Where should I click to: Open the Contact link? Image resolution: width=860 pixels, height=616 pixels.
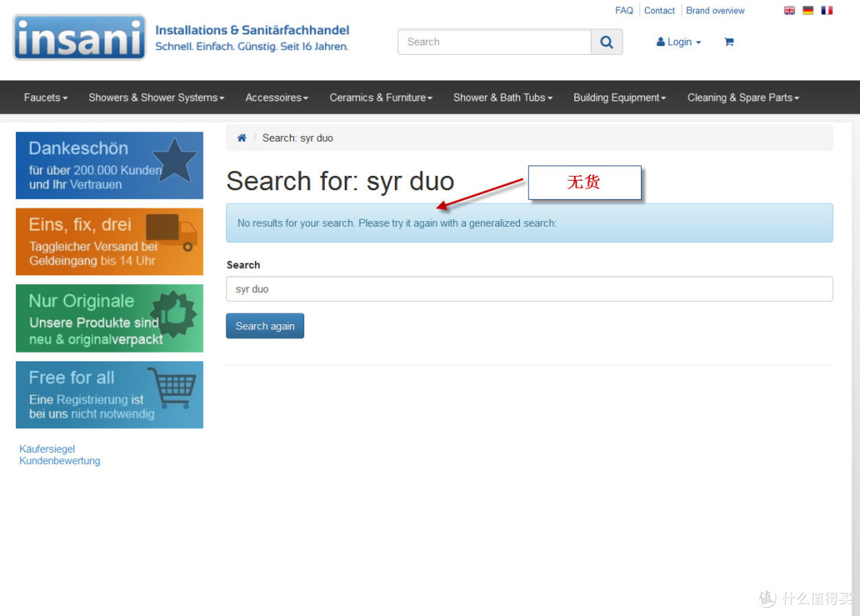659,10
